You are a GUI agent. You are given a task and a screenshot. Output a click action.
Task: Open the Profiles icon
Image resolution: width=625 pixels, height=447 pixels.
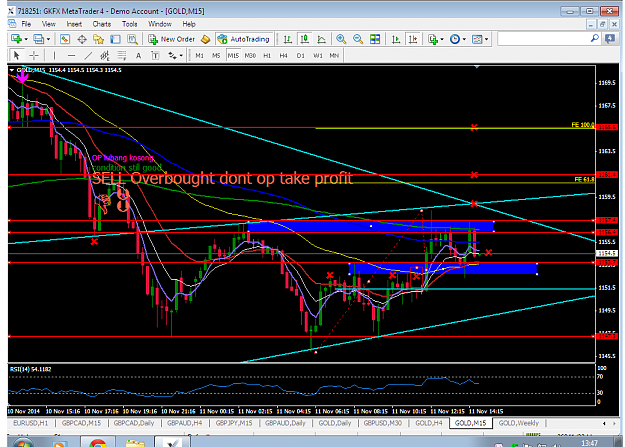[38, 39]
